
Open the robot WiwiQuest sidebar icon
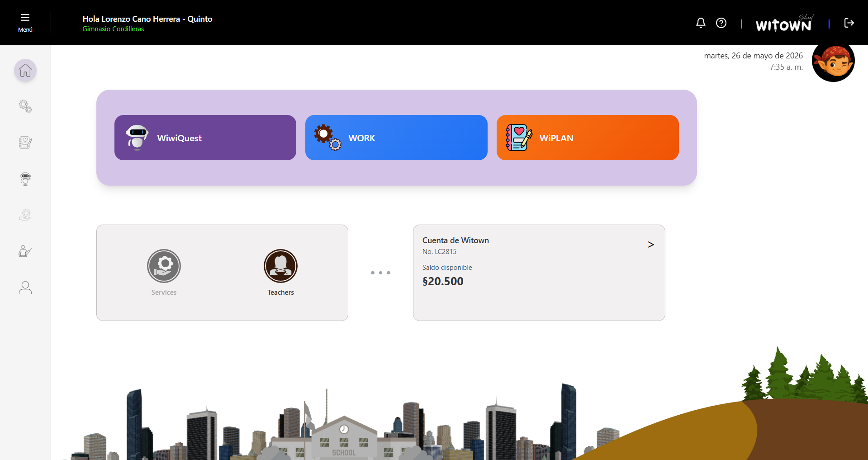click(25, 179)
